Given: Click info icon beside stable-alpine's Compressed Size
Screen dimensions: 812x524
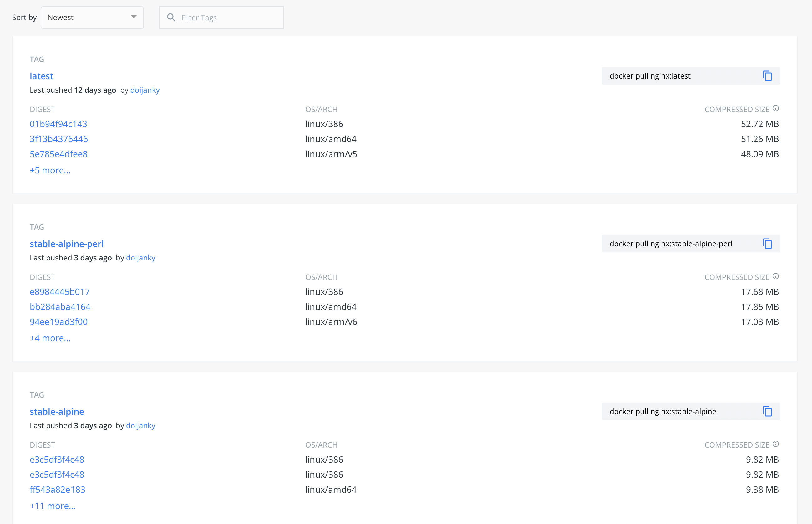Looking at the screenshot, I should pos(775,444).
